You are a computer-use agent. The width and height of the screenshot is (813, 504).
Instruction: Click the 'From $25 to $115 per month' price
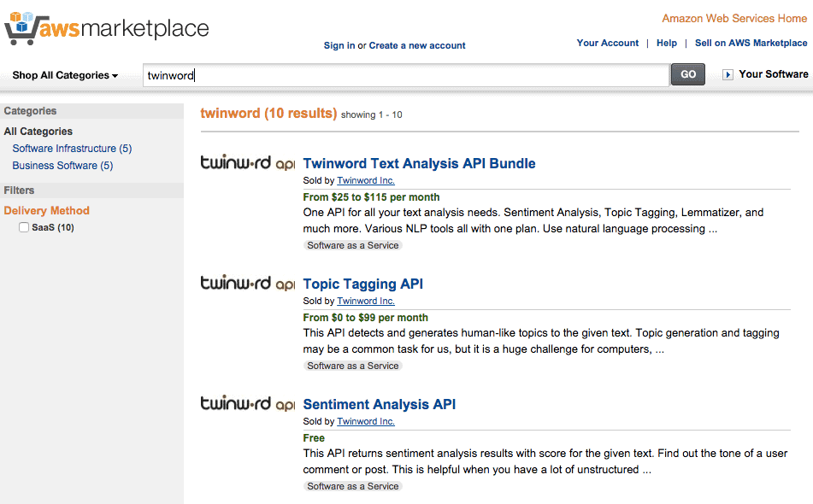[x=371, y=197]
